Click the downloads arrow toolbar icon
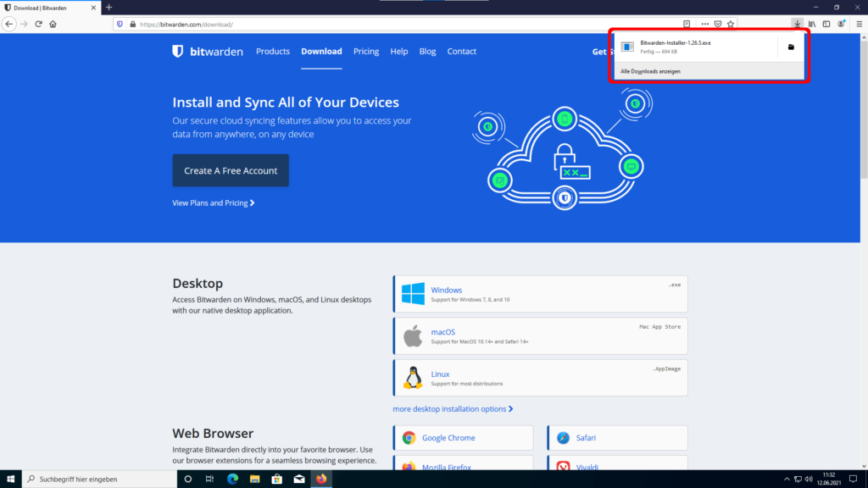868x488 pixels. click(797, 24)
